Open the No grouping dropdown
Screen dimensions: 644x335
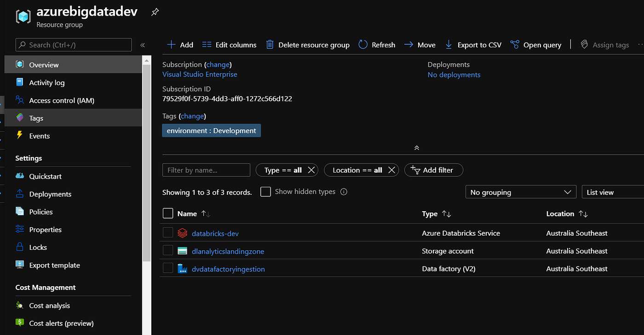coord(520,191)
